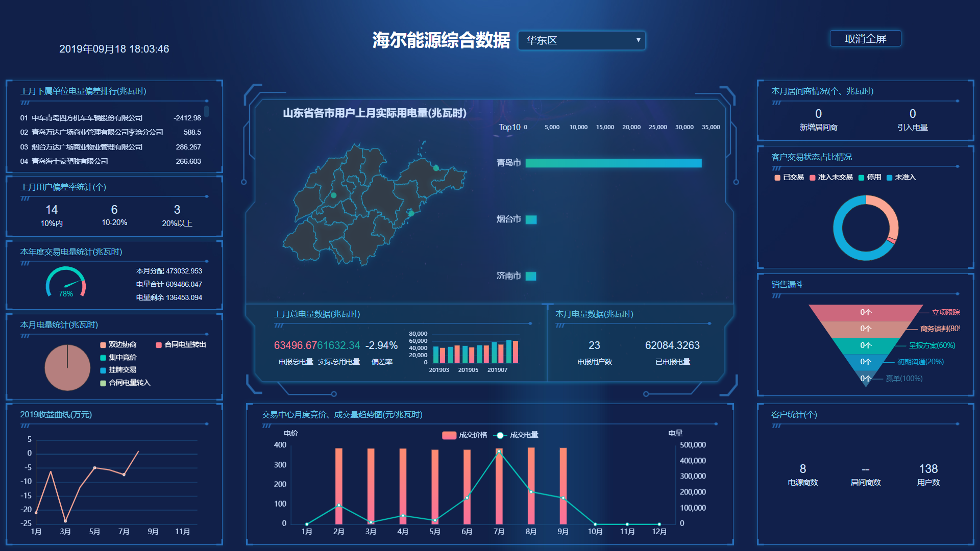This screenshot has height=551, width=980.
Task: Click 赢单(100%) funnel label
Action: [x=904, y=379]
